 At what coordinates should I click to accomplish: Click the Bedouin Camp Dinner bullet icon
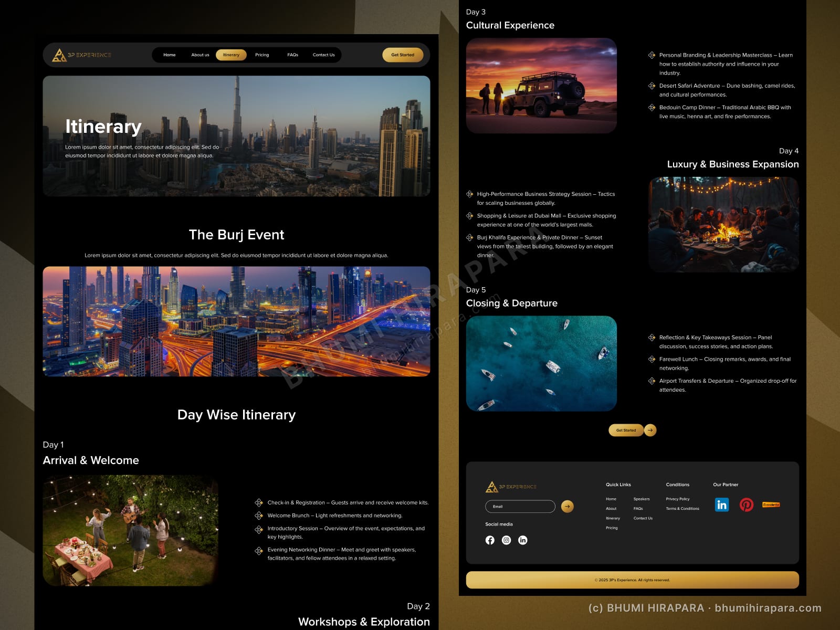(652, 107)
